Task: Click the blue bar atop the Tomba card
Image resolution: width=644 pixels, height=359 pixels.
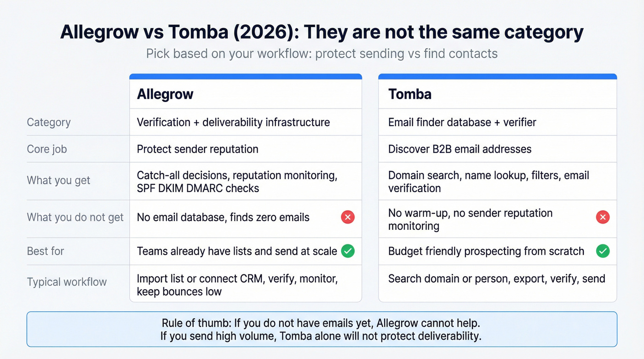Action: [497, 76]
